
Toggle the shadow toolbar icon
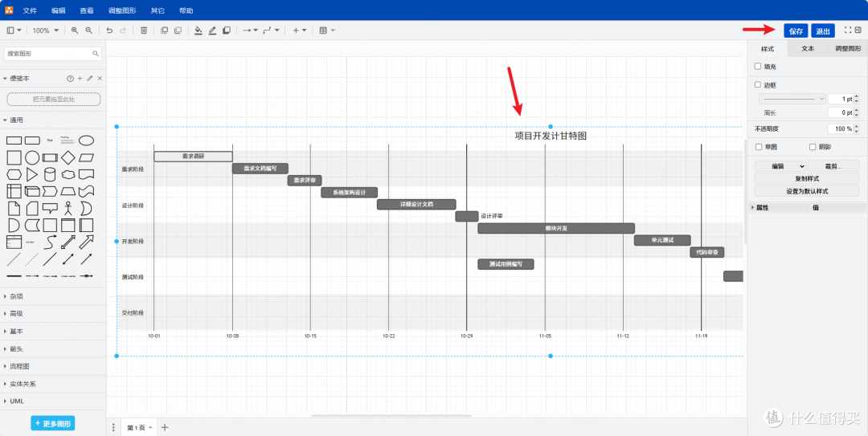click(x=226, y=31)
